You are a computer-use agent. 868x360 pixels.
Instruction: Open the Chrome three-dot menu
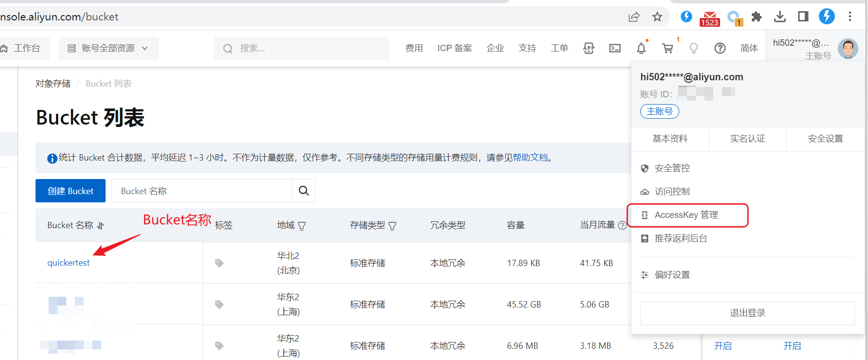click(x=850, y=17)
